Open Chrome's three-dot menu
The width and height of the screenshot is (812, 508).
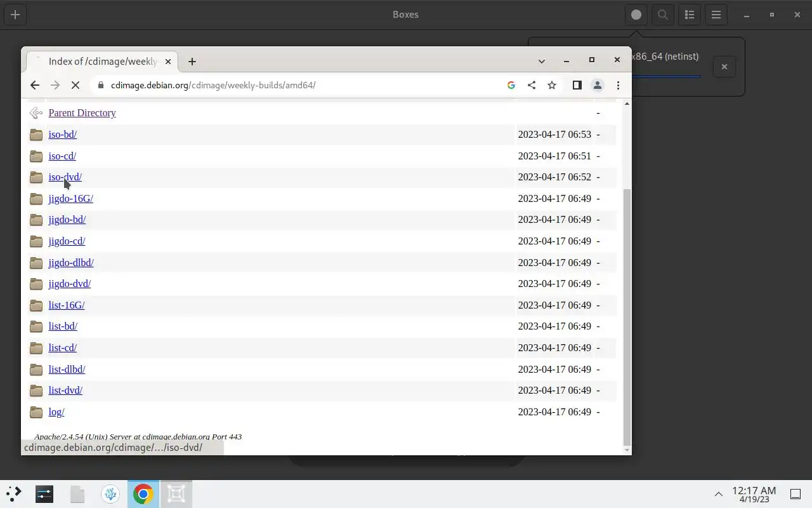coord(618,85)
